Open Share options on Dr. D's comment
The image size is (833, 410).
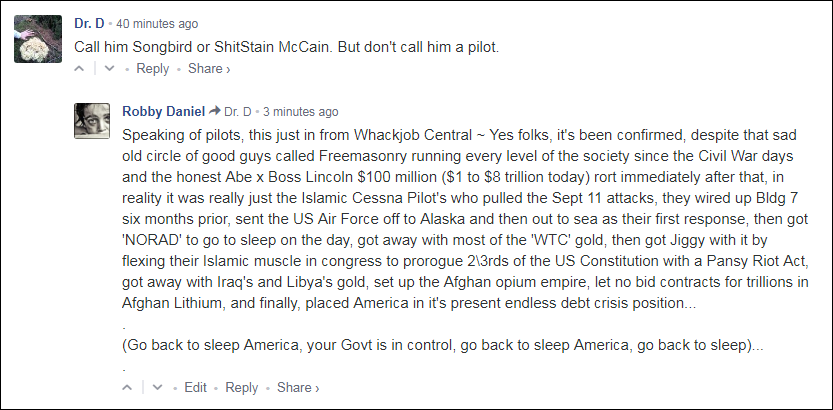[209, 69]
